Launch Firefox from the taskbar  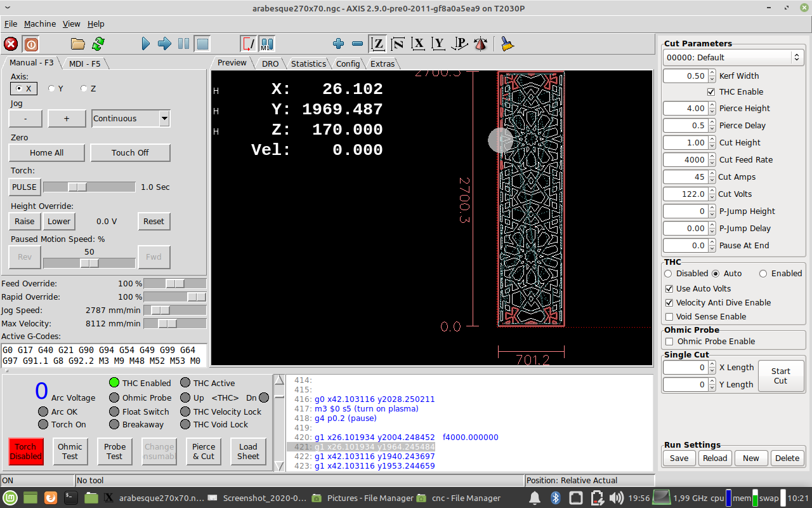(51, 498)
